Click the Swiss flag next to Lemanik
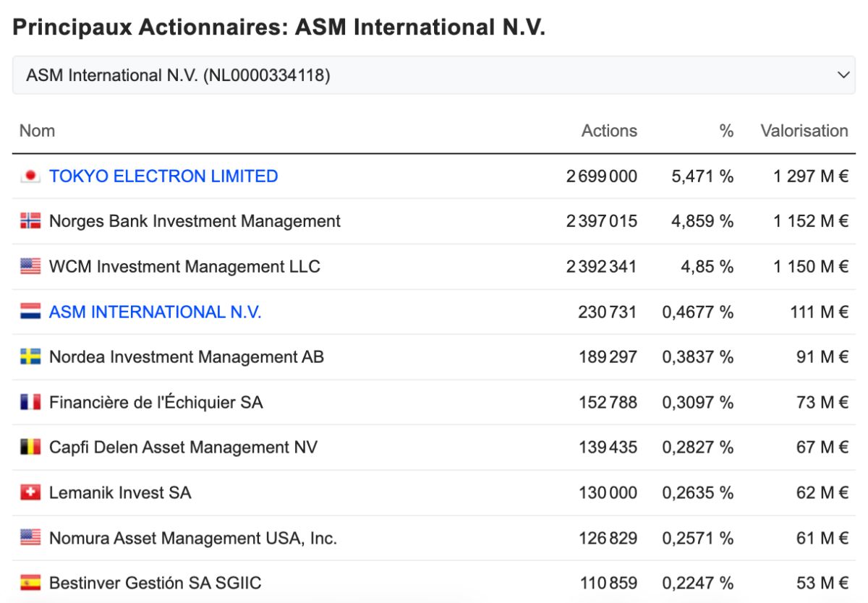The image size is (868, 603). click(30, 492)
